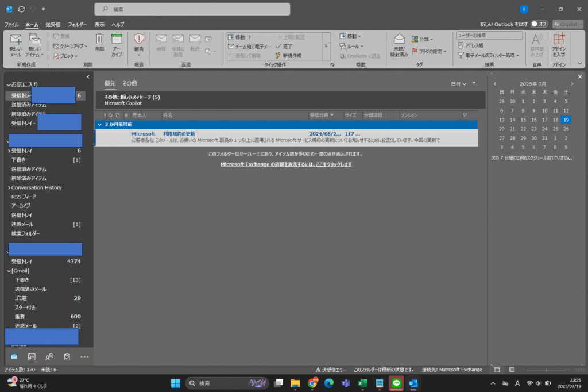The image size is (588, 392).
Task: Open People contacts from navigation bar
Action: [x=49, y=357]
